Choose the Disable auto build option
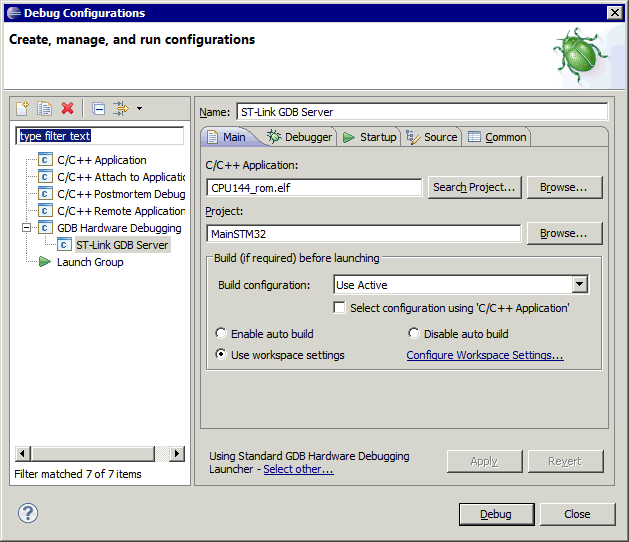 pos(414,334)
